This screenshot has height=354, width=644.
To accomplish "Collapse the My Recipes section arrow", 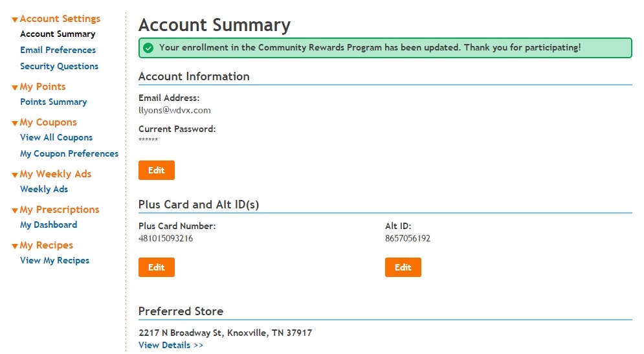I will coord(15,247).
